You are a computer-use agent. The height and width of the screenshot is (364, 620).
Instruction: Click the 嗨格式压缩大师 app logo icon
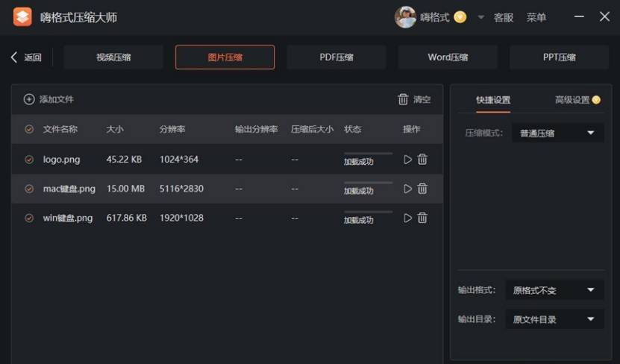click(22, 16)
